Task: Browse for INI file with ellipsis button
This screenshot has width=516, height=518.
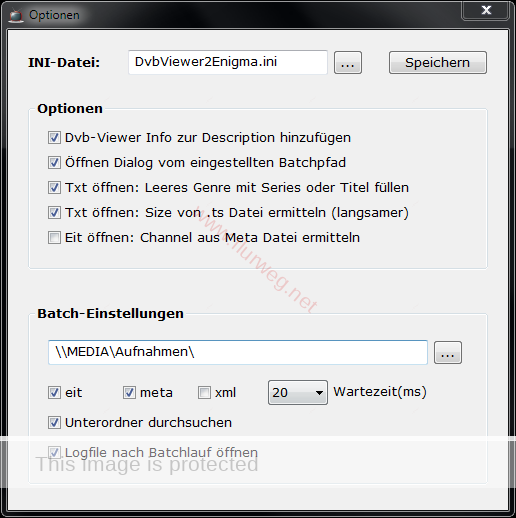Action: tap(348, 63)
